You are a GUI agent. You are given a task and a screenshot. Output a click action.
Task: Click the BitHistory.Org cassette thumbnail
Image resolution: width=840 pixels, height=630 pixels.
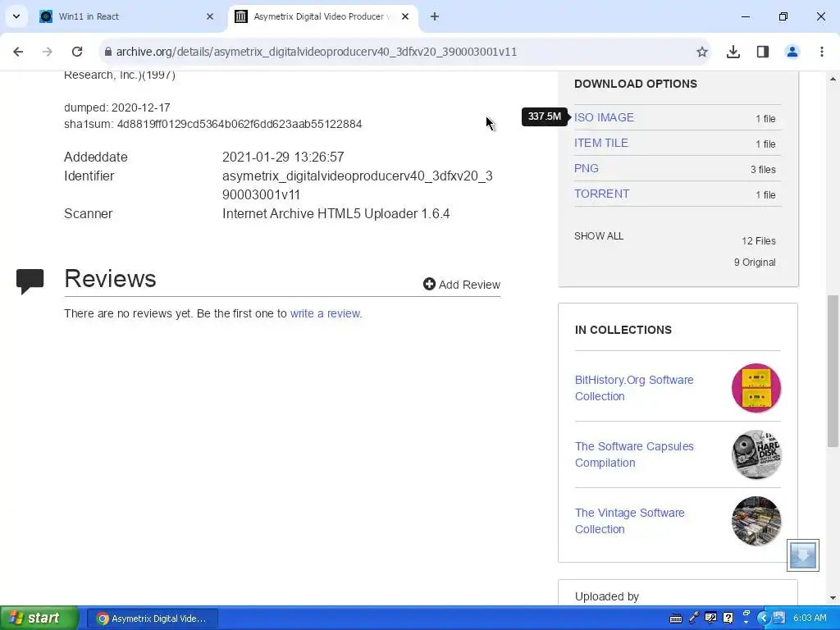pyautogui.click(x=756, y=388)
